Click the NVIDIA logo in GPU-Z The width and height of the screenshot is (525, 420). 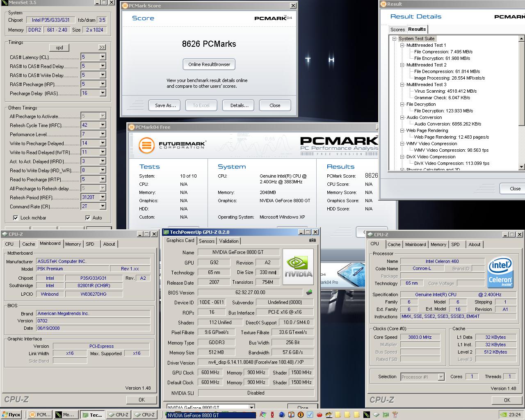[298, 267]
